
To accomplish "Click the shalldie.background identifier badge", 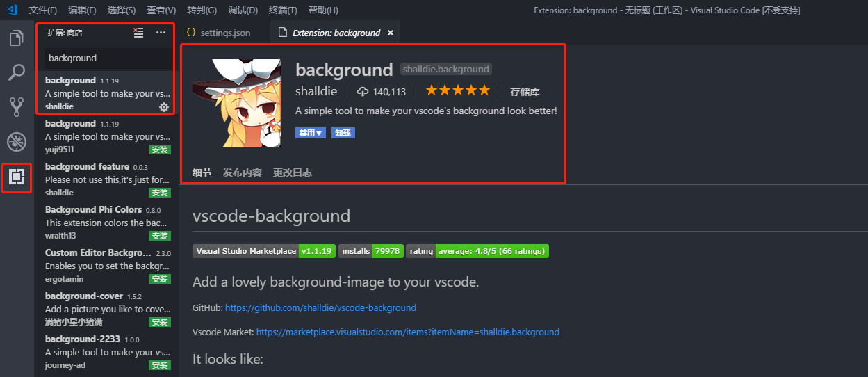I will pyautogui.click(x=446, y=69).
